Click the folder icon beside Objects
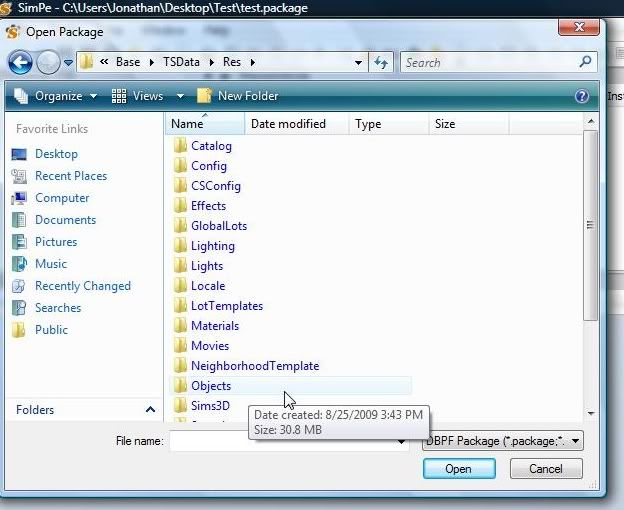 [180, 385]
